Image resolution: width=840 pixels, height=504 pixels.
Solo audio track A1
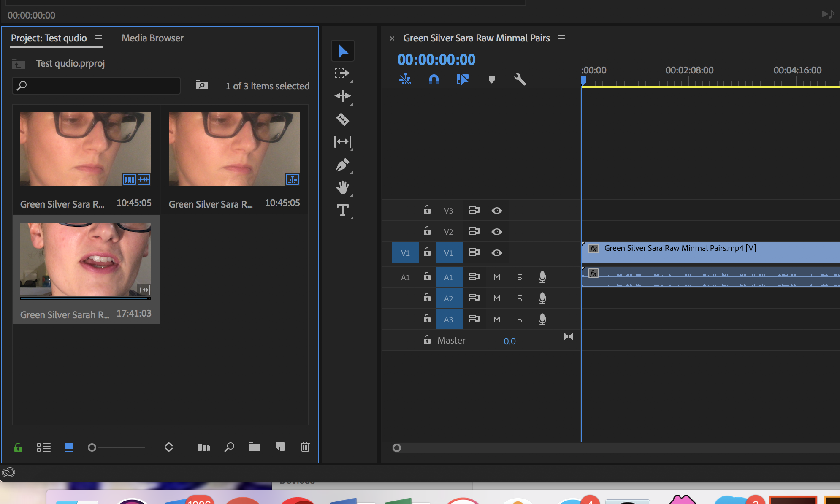[519, 277]
